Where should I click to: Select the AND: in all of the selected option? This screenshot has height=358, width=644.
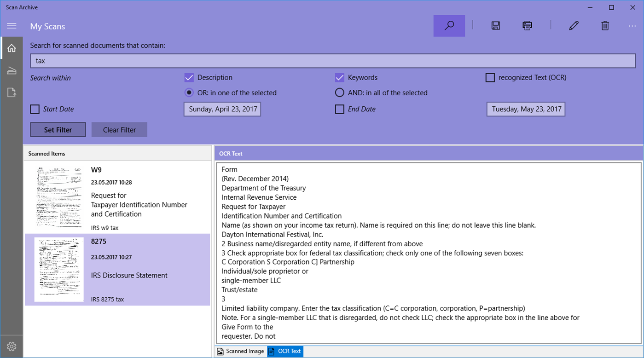339,92
